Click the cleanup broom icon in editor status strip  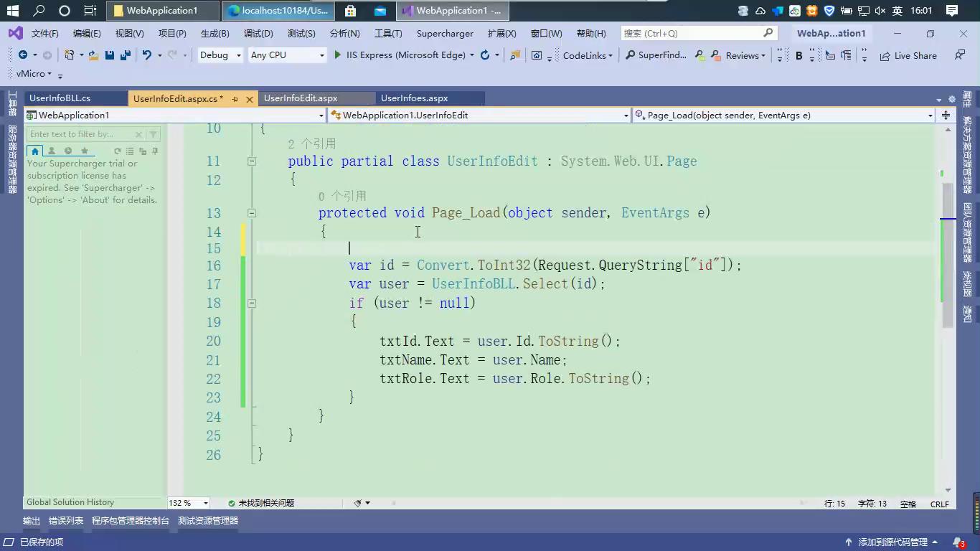pyautogui.click(x=358, y=503)
